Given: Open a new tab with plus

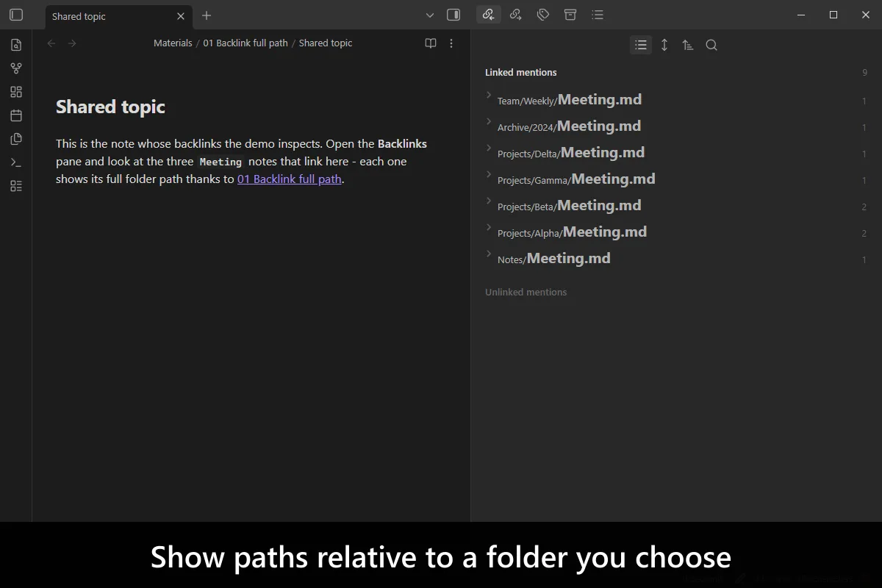Looking at the screenshot, I should point(207,15).
